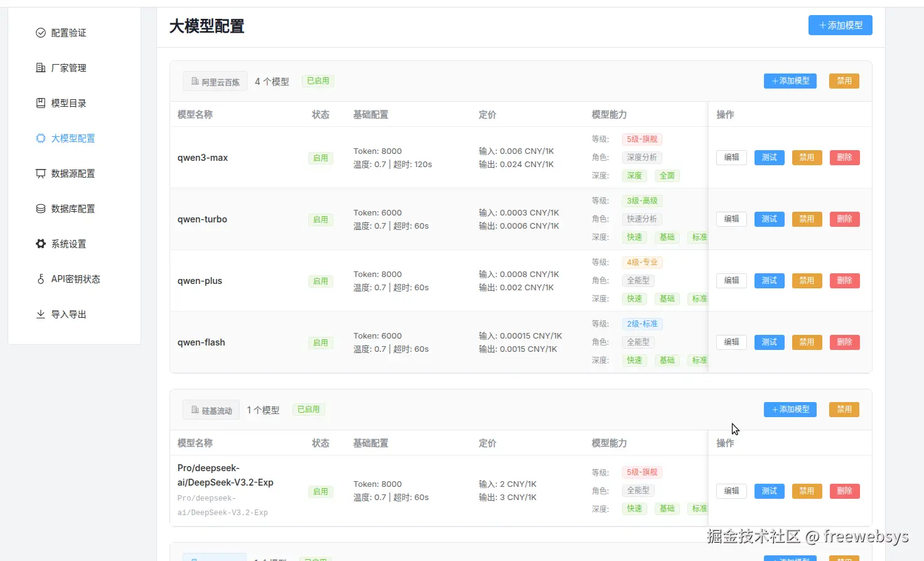
Task: Click the 数据源配置 icon in sidebar
Action: (41, 173)
